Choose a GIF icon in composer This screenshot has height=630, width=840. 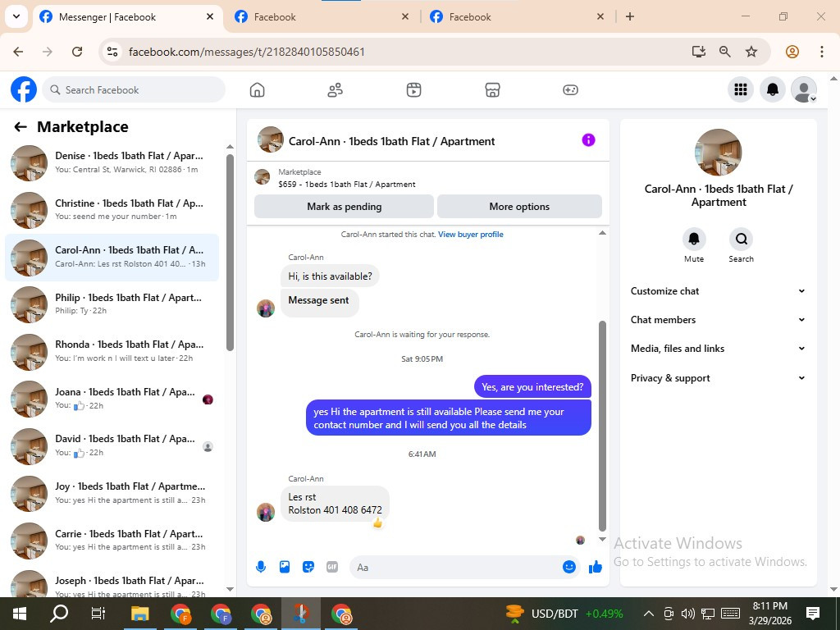click(x=332, y=567)
